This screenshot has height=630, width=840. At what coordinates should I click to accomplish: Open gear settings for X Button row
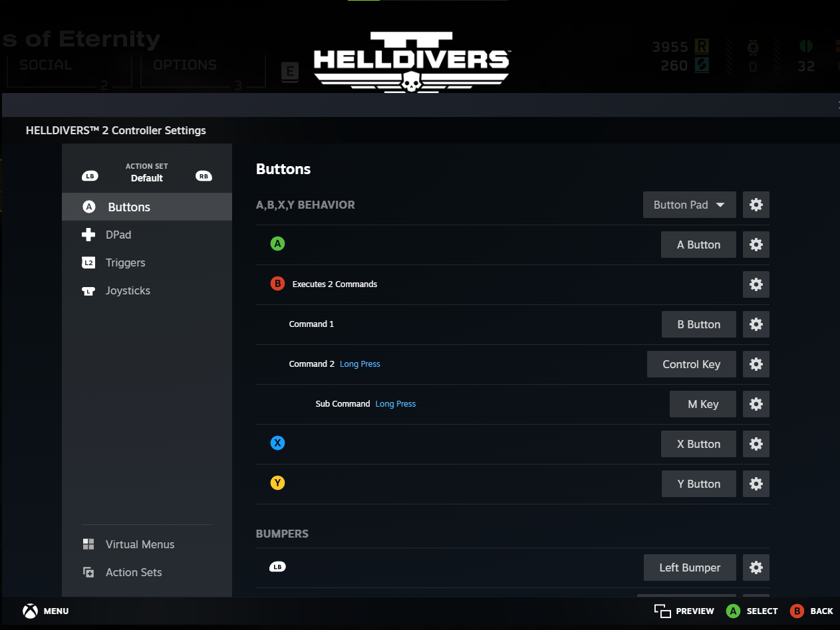coord(756,444)
